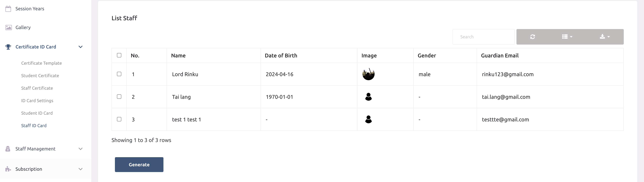The height and width of the screenshot is (182, 644).
Task: Click the table refresh icon
Action: [532, 37]
